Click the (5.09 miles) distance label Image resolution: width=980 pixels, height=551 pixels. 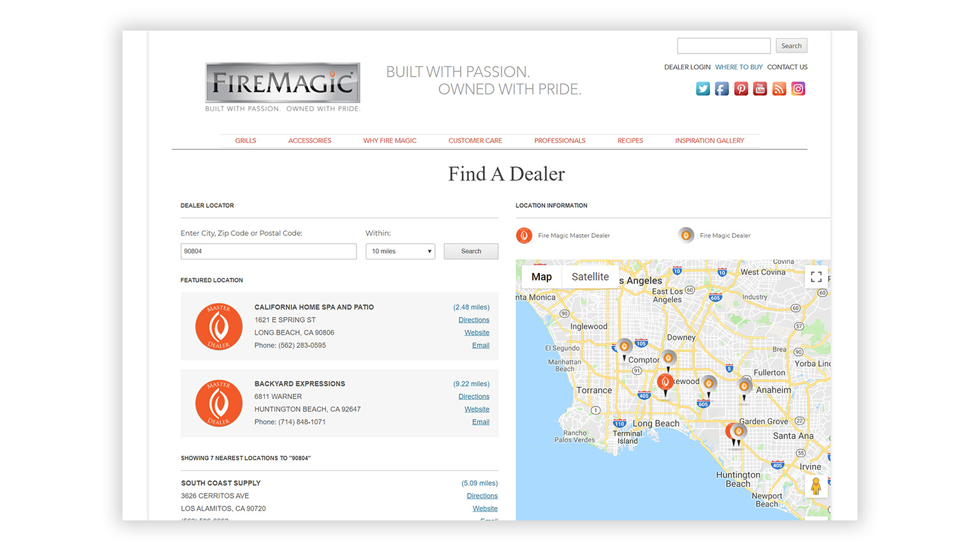click(x=480, y=483)
